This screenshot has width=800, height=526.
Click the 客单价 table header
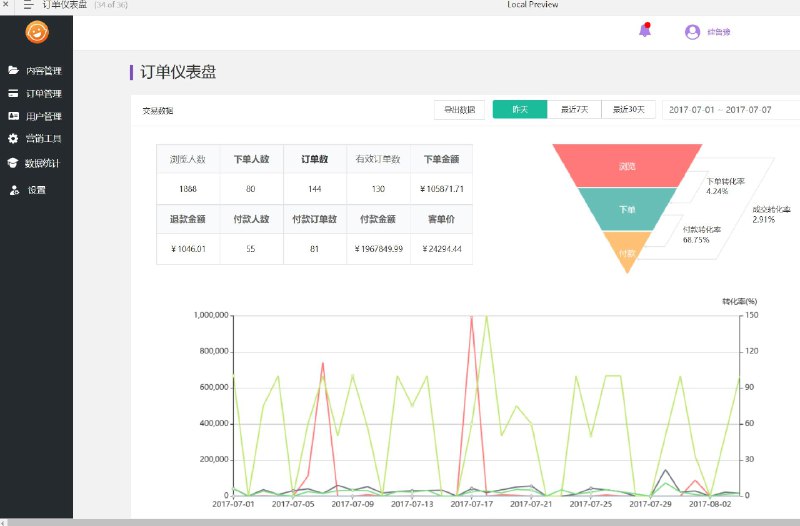pos(441,219)
